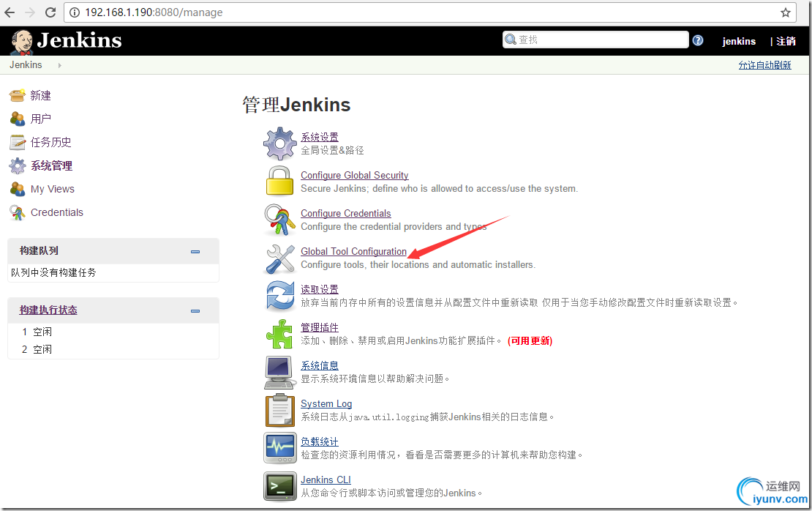The image size is (812, 511).
Task: Focus the 查找 search box
Action: point(595,40)
